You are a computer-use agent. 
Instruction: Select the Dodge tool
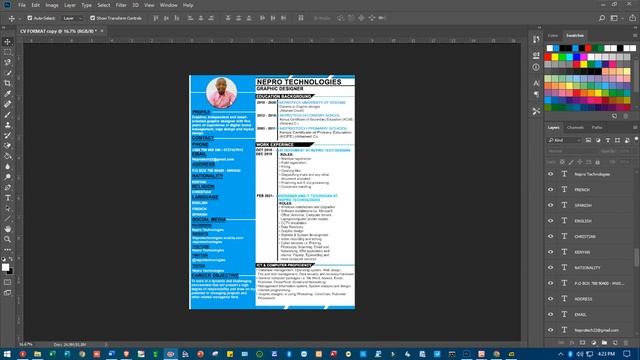[x=7, y=177]
